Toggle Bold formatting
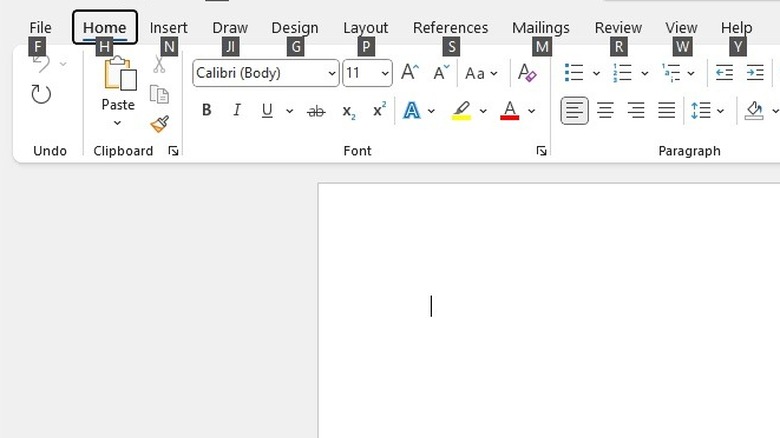Image resolution: width=780 pixels, height=438 pixels. pyautogui.click(x=206, y=111)
